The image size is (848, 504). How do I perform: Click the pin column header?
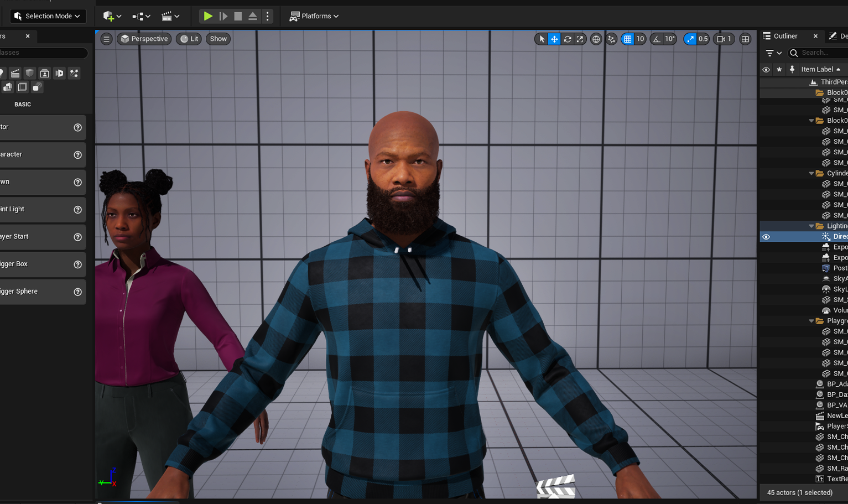[792, 70]
